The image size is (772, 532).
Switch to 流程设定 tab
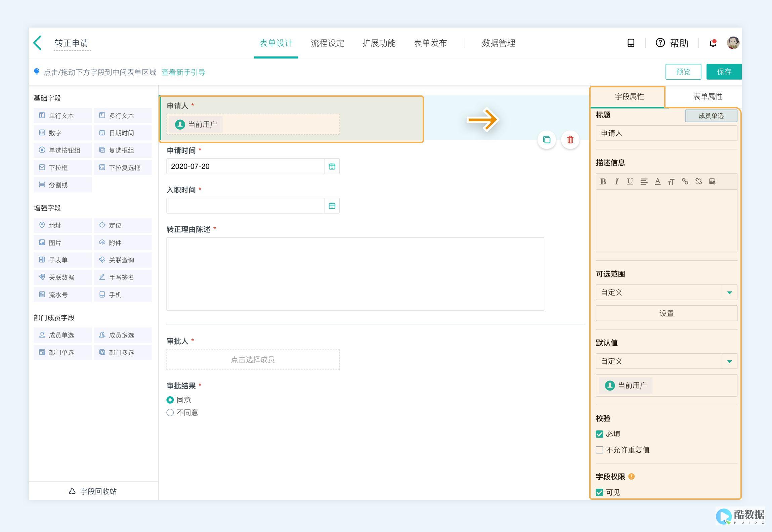click(x=327, y=43)
